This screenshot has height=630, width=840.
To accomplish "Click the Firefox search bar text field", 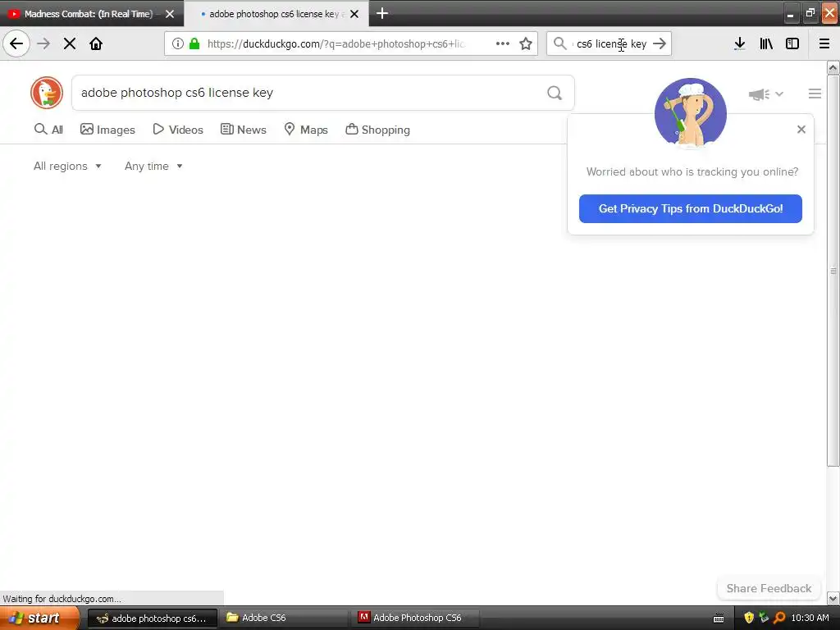I will pyautogui.click(x=610, y=43).
